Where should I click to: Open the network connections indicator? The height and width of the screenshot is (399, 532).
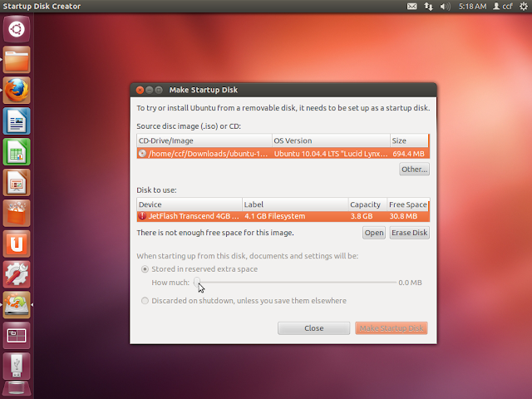coord(429,7)
